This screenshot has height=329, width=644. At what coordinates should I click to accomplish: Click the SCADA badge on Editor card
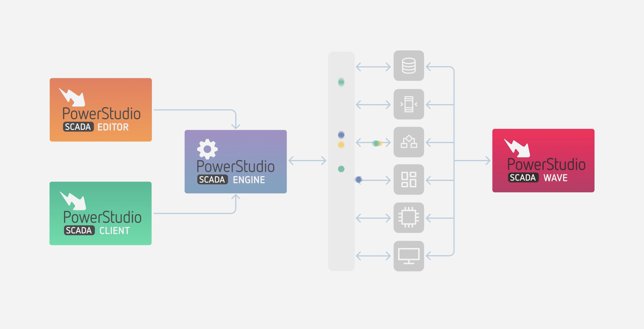[78, 127]
